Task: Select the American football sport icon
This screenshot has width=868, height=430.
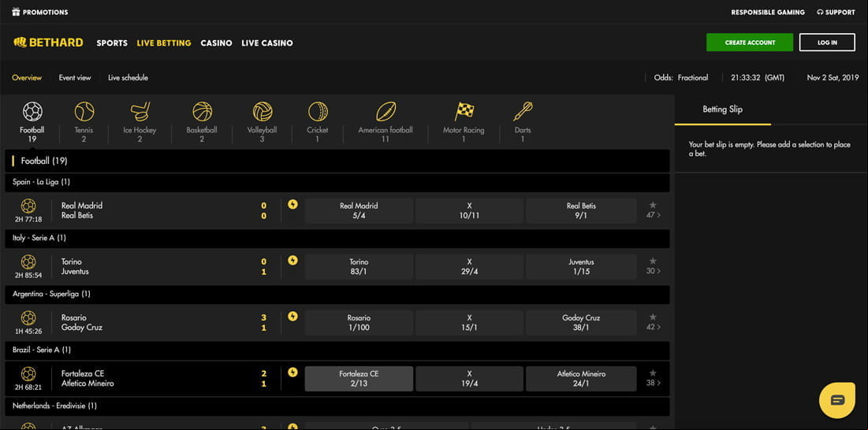Action: point(386,112)
